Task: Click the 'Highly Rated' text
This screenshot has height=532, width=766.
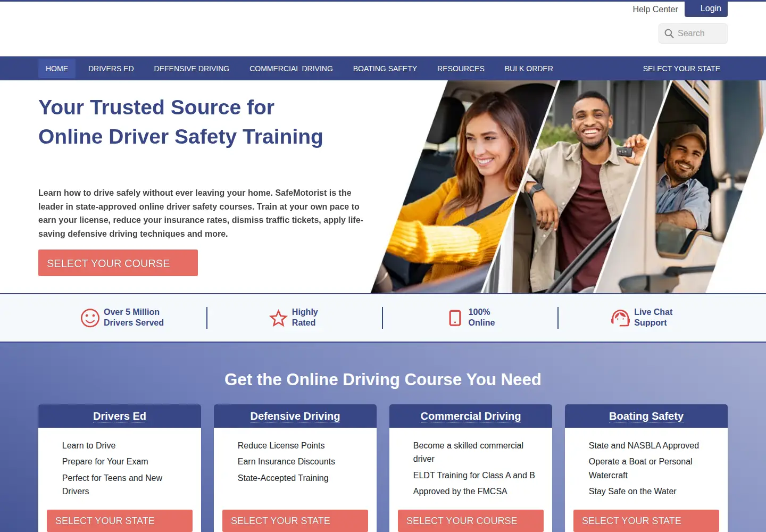Action: [x=305, y=318]
